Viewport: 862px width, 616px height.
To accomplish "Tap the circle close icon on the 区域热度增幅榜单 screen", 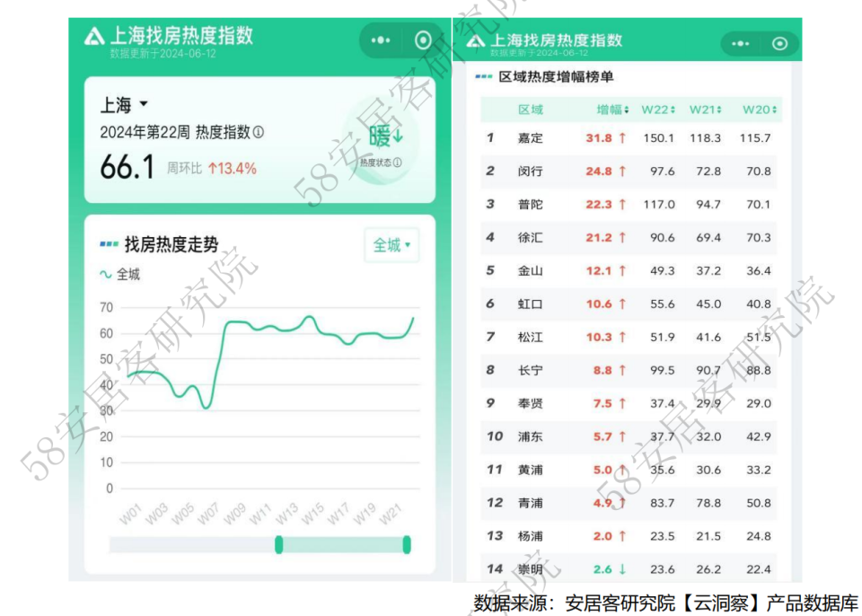I will tap(779, 43).
